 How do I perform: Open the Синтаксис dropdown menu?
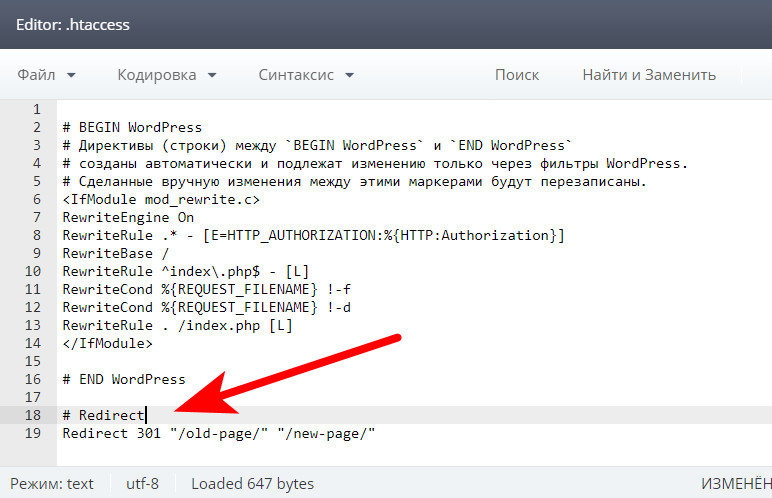pyautogui.click(x=305, y=75)
